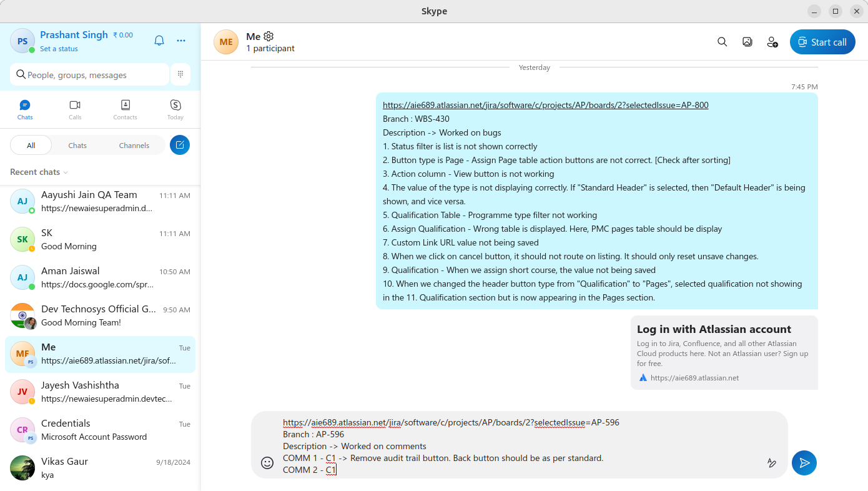Open the notifications bell

pyautogui.click(x=159, y=41)
